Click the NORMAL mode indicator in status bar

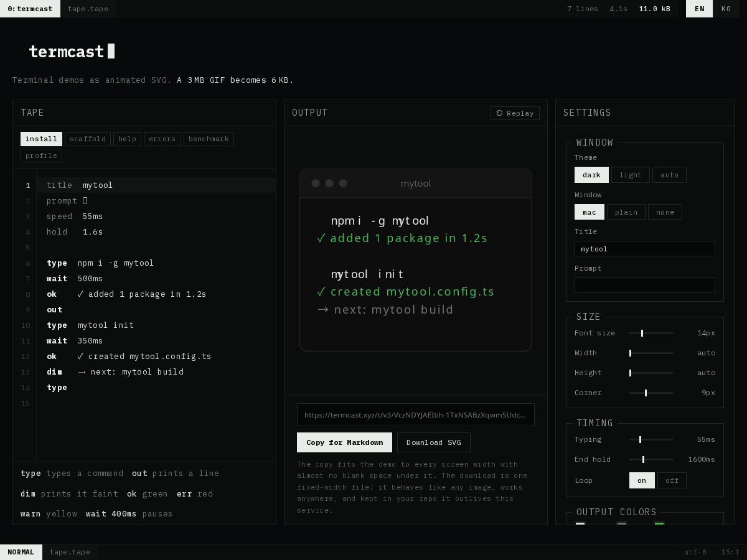pyautogui.click(x=21, y=552)
